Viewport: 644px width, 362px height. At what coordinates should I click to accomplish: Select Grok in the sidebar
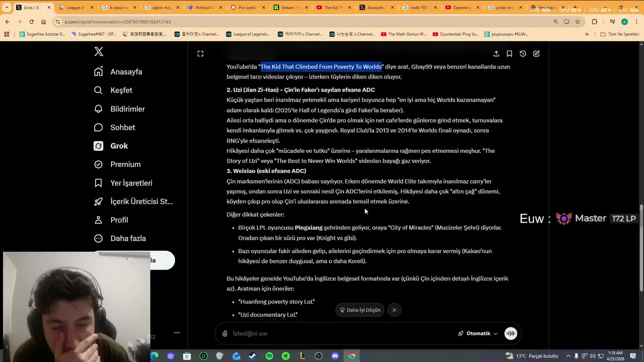coord(111,146)
